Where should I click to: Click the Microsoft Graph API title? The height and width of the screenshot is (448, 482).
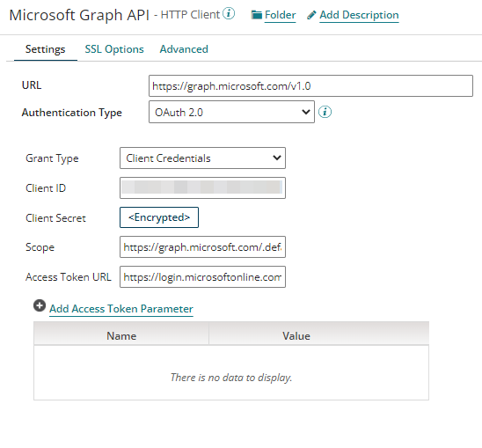[x=79, y=15]
